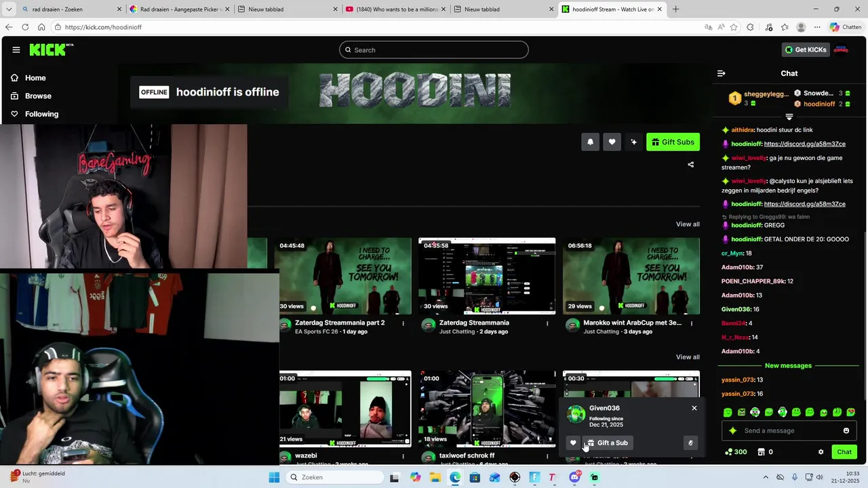The height and width of the screenshot is (488, 868).
Task: Click the Get KICKs button
Action: click(x=806, y=49)
